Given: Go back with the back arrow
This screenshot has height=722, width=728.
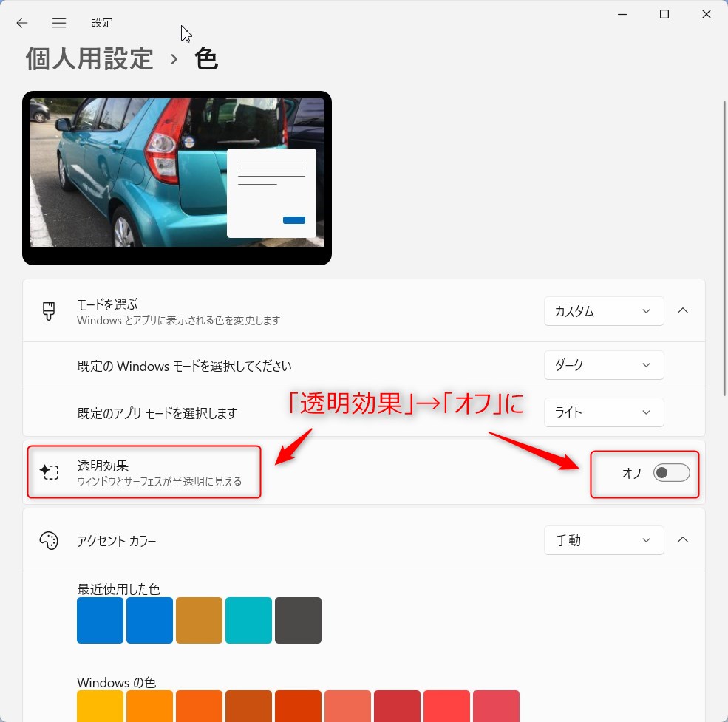Looking at the screenshot, I should 22,23.
